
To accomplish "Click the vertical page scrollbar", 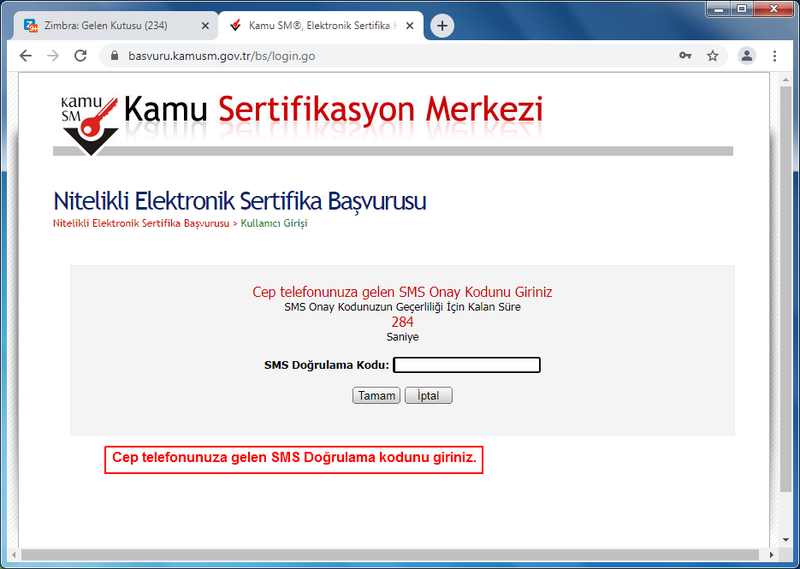I will [786, 300].
